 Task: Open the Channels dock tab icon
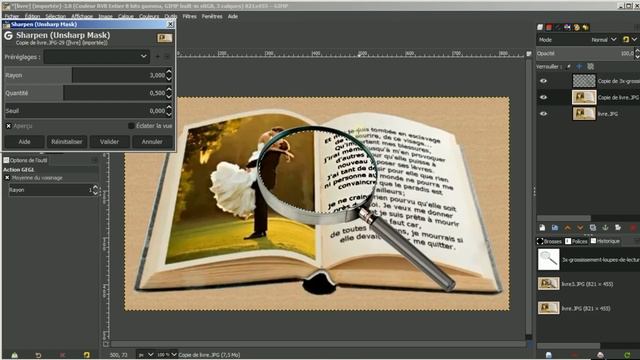(x=549, y=27)
